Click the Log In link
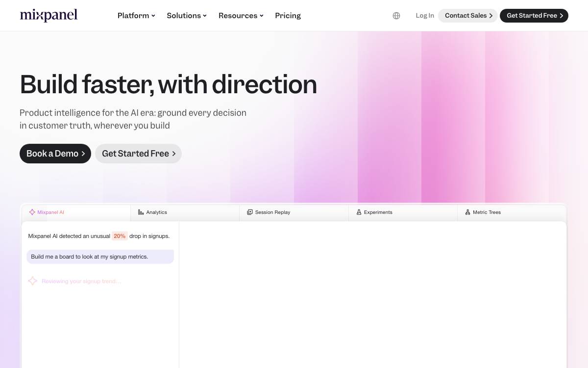 tap(425, 16)
